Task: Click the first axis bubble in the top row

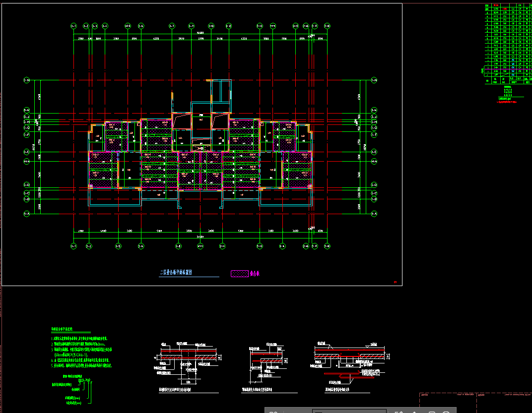Action: [73, 25]
